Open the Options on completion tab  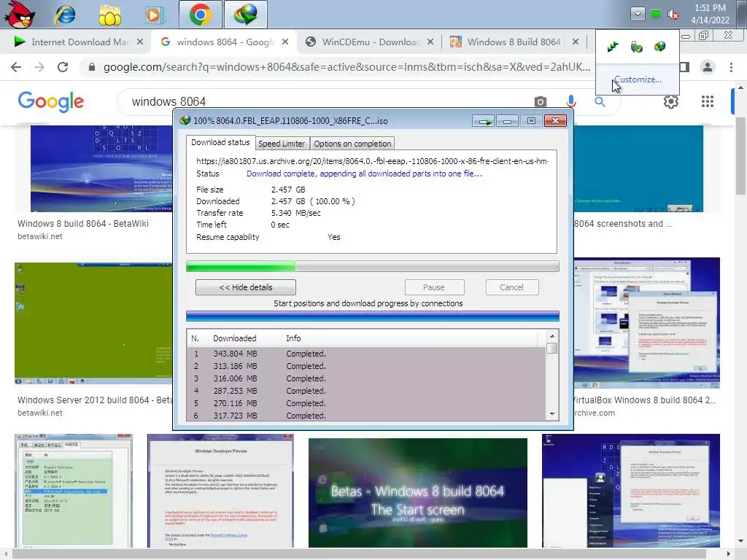coord(352,144)
